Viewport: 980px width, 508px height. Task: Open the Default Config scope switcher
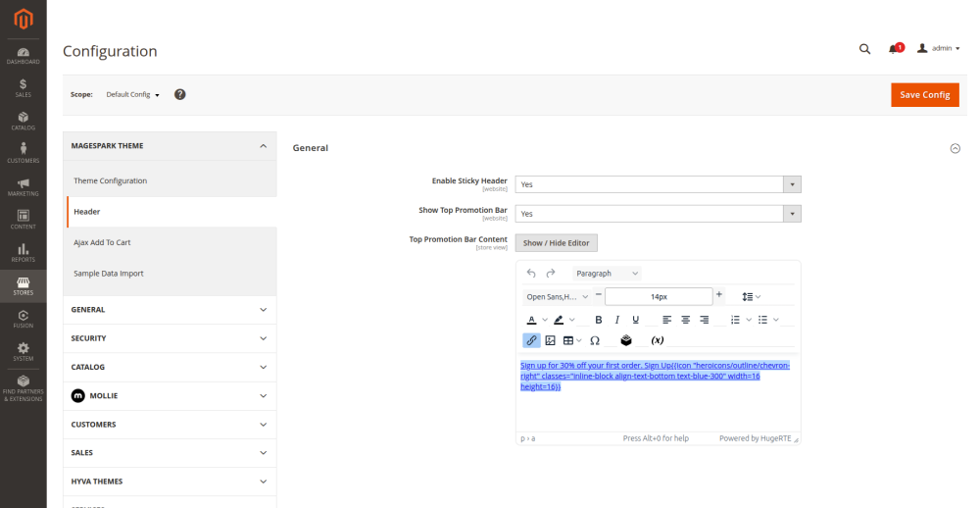click(x=132, y=94)
